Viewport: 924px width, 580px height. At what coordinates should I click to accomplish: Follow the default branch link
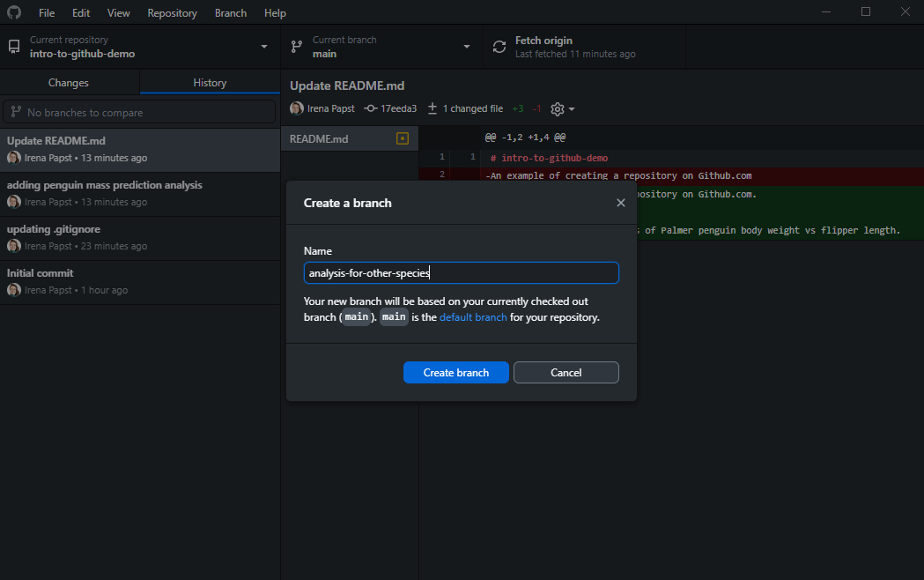click(x=473, y=317)
